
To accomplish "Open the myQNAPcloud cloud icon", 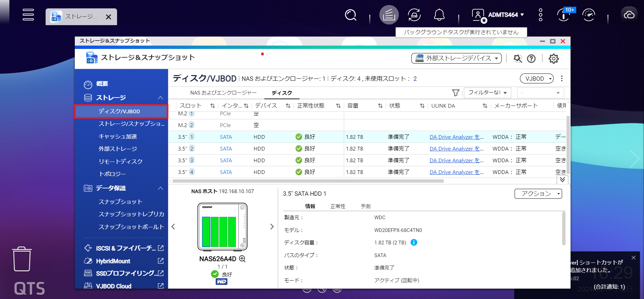I will [629, 15].
